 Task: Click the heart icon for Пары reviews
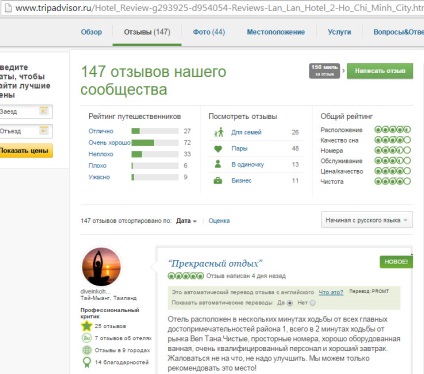pos(218,149)
